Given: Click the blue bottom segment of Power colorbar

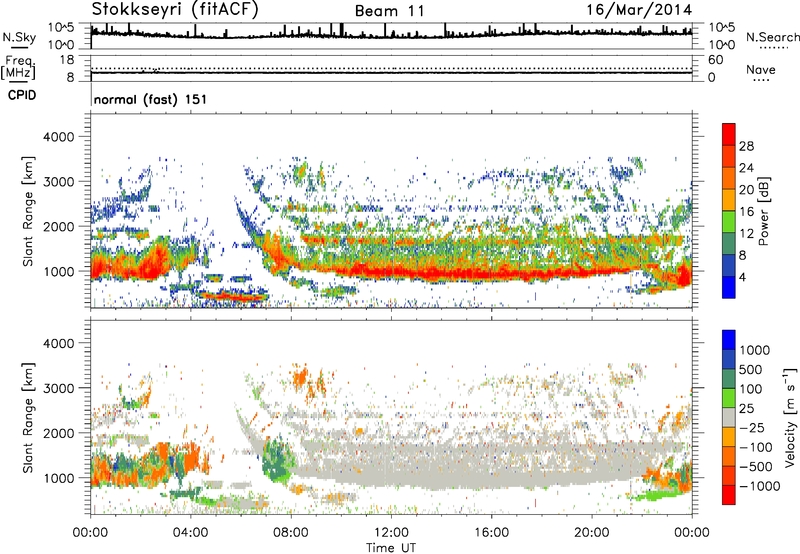Looking at the screenshot, I should tap(729, 287).
